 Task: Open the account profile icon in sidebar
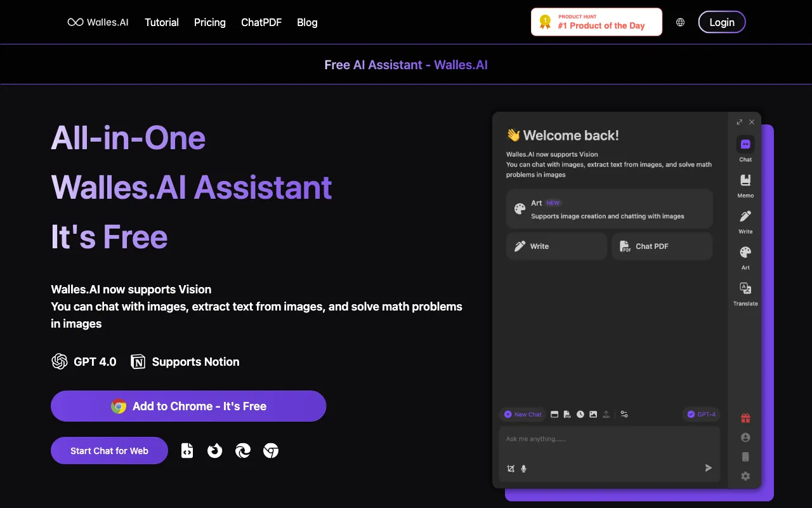tap(745, 438)
